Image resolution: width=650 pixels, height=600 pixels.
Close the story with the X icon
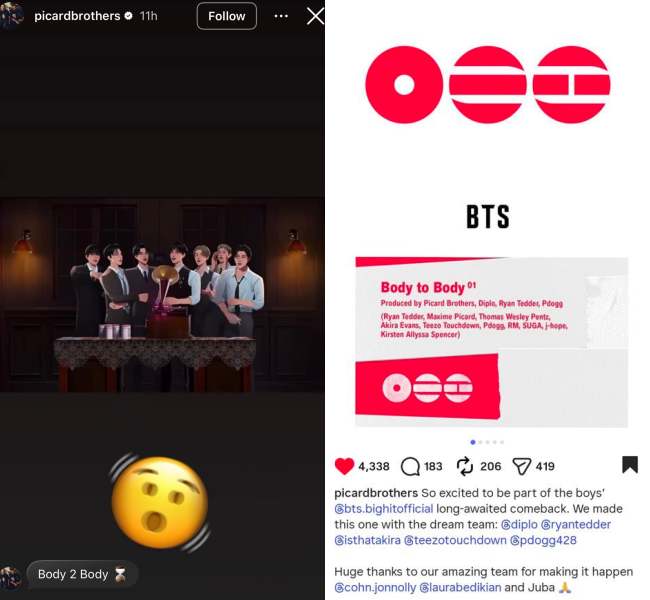315,16
